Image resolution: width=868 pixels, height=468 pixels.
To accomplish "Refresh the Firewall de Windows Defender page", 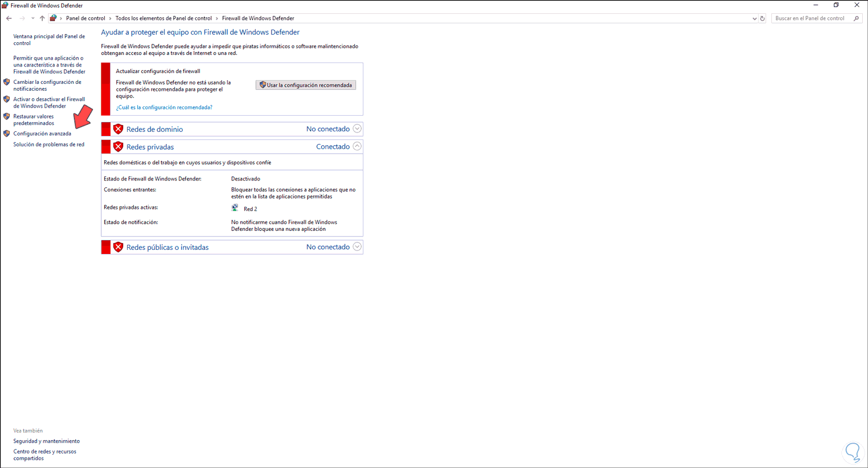I will 763,19.
